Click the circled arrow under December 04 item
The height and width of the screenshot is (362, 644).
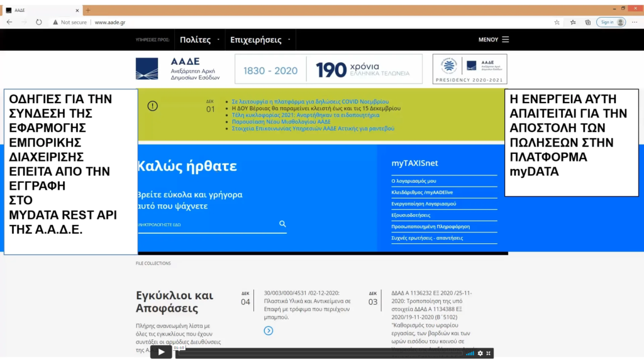pos(269,331)
